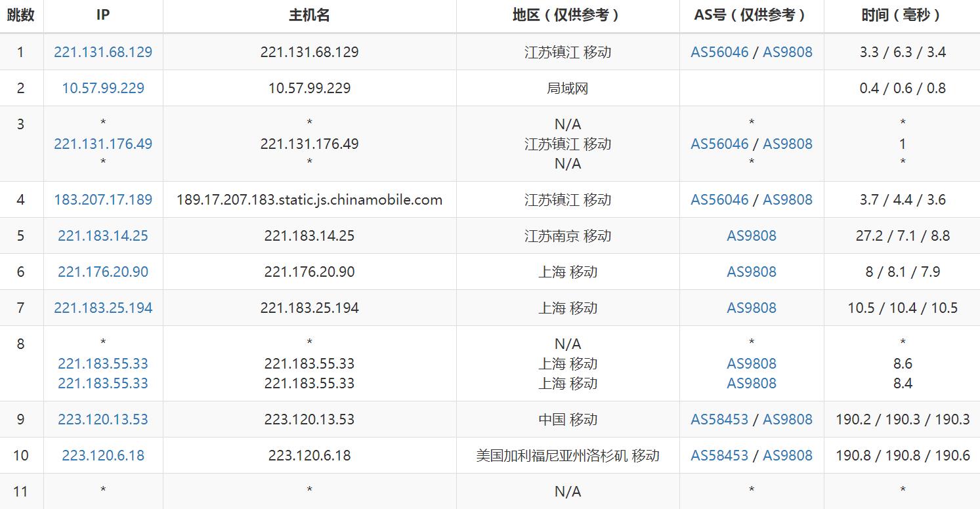Click the 局域网 region cell

568,88
